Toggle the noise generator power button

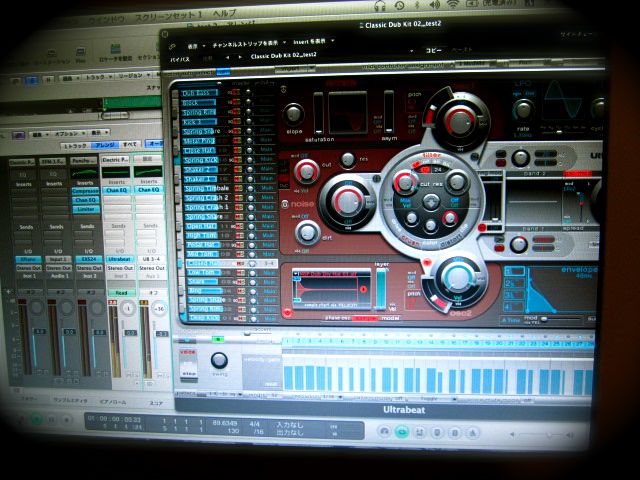point(285,204)
